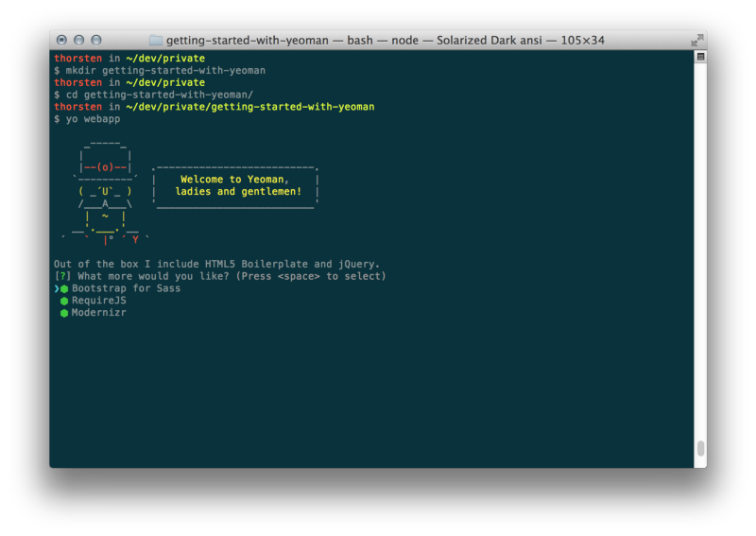
Task: Click the 'yo webapp' command line
Action: pos(93,119)
